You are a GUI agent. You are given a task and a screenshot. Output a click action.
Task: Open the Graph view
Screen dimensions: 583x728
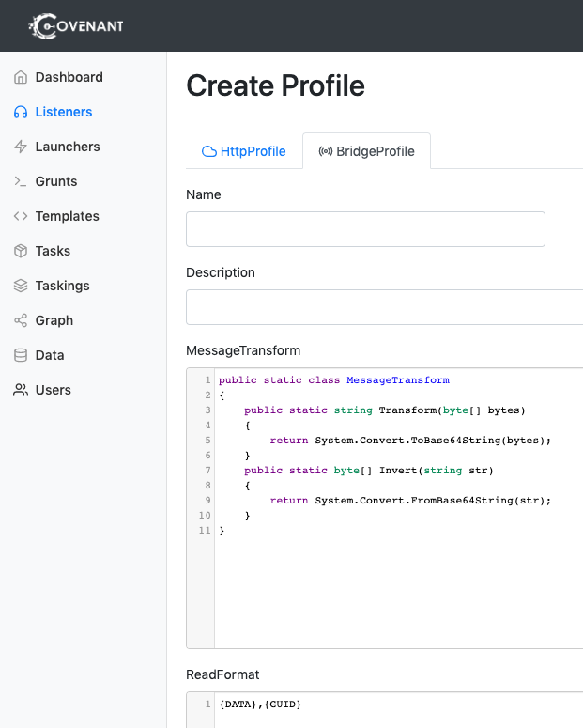(54, 321)
